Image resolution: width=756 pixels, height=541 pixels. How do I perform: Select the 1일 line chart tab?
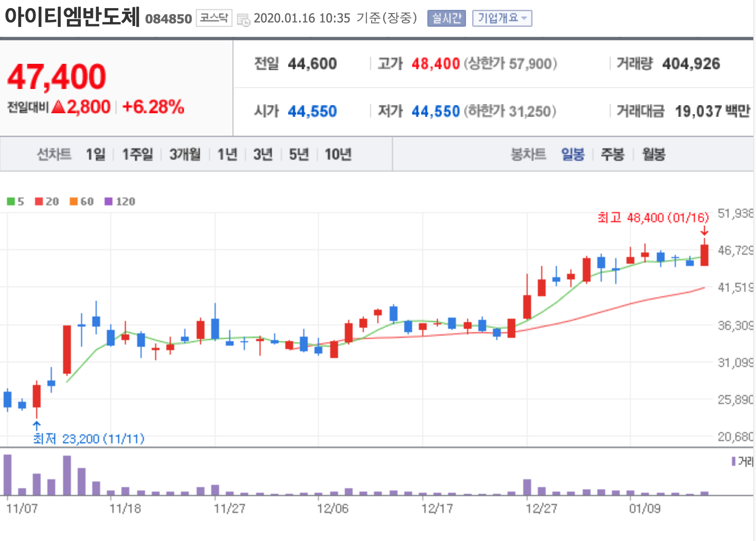96,154
